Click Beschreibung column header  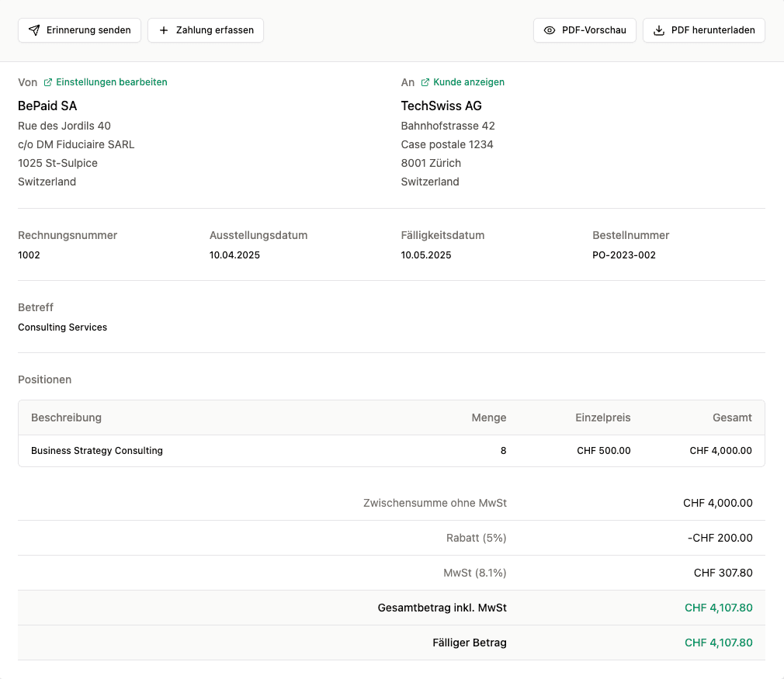66,418
